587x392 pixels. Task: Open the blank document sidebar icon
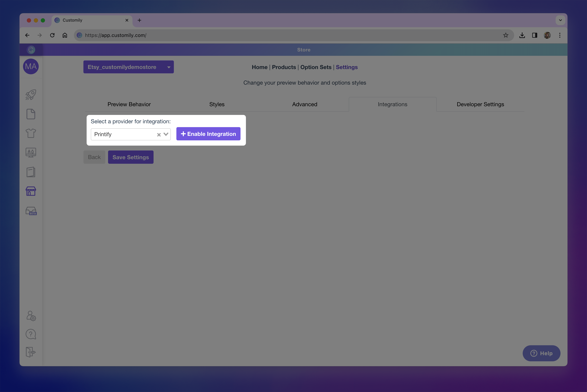(31, 114)
